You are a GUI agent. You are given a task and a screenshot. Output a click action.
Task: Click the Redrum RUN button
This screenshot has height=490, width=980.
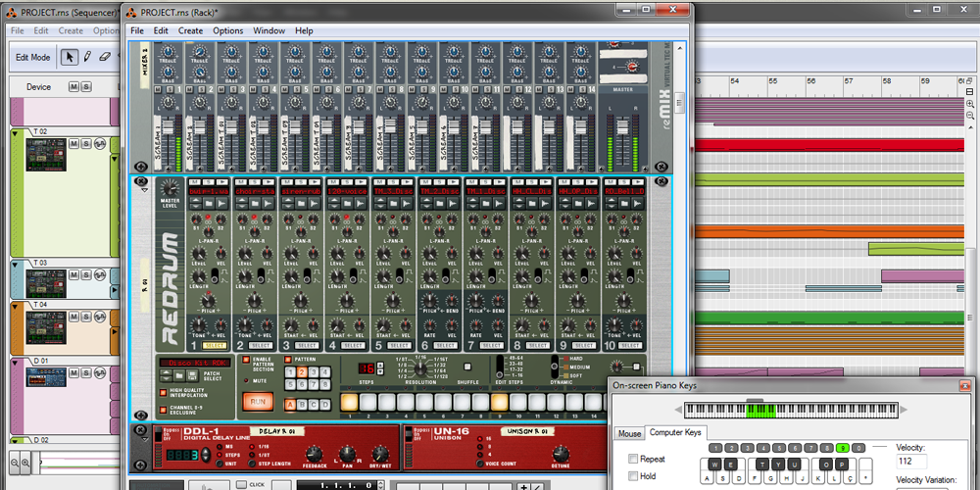[x=258, y=402]
